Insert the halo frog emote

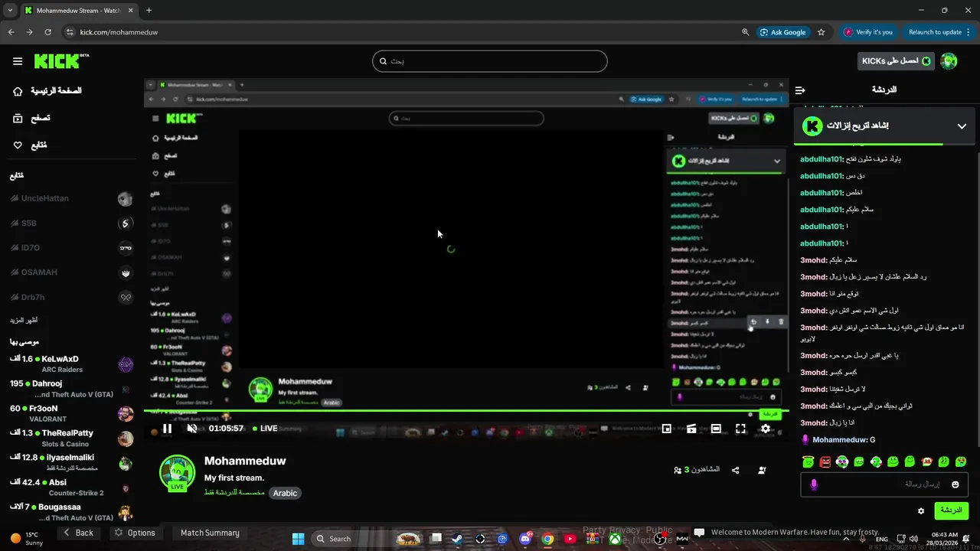point(808,461)
